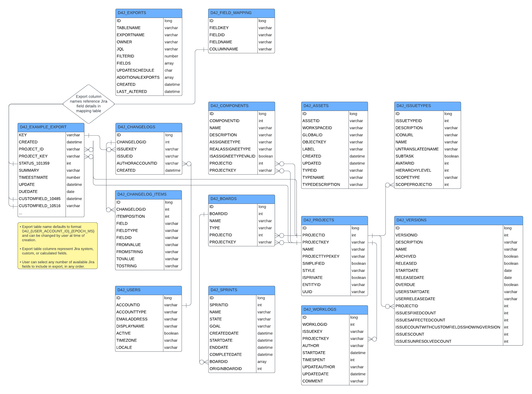Select UPDATEAUTHOR in D4J_WORKLOGS
The width and height of the screenshot is (532, 394).
point(334,367)
